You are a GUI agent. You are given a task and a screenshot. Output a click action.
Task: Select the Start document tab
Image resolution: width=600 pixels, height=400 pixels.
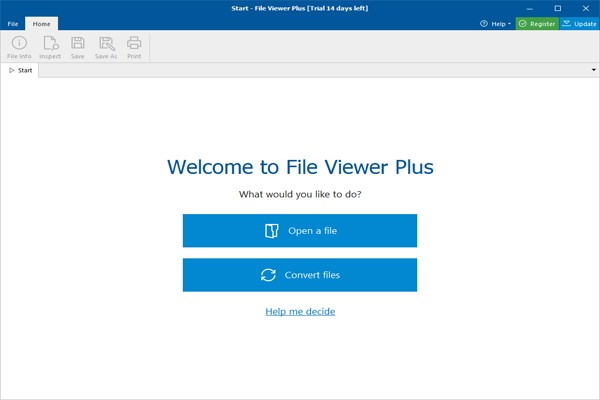tap(21, 70)
